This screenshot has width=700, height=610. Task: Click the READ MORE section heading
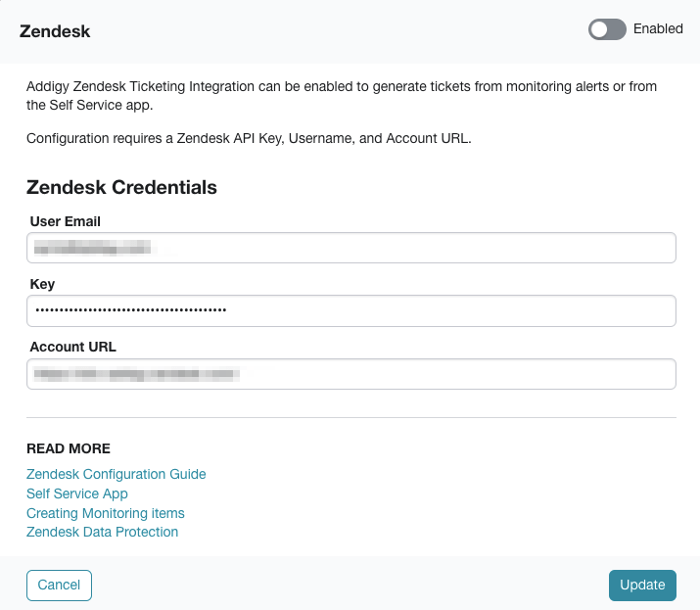69,448
